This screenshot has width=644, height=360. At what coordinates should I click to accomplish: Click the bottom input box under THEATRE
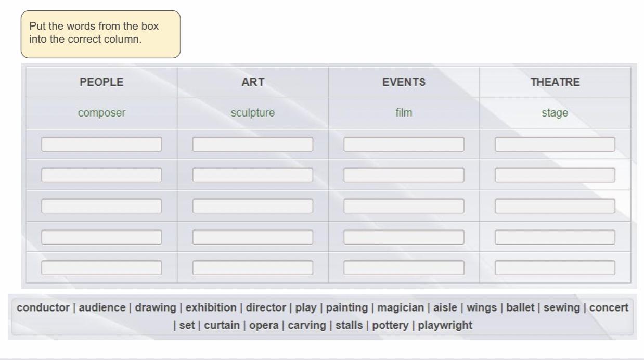[x=555, y=267]
